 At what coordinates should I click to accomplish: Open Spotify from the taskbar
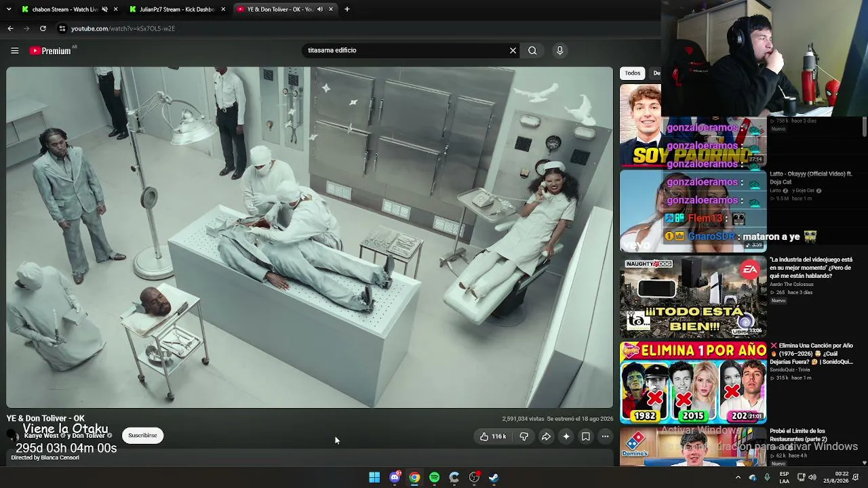click(435, 477)
